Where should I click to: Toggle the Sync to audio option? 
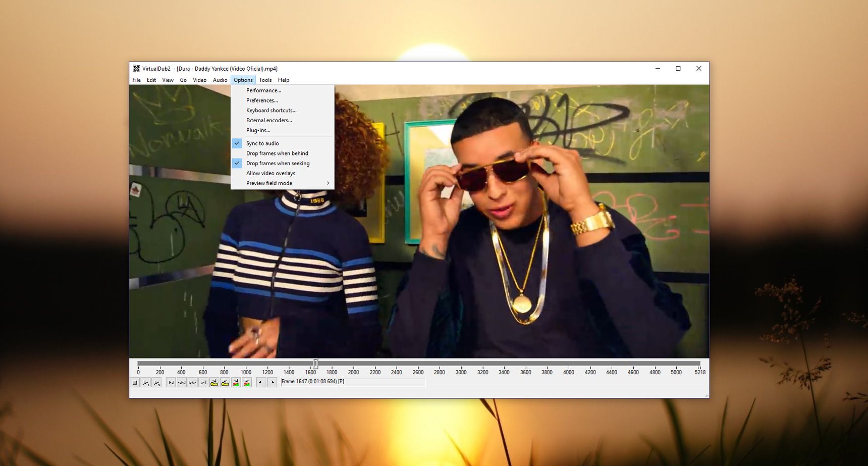click(x=283, y=143)
